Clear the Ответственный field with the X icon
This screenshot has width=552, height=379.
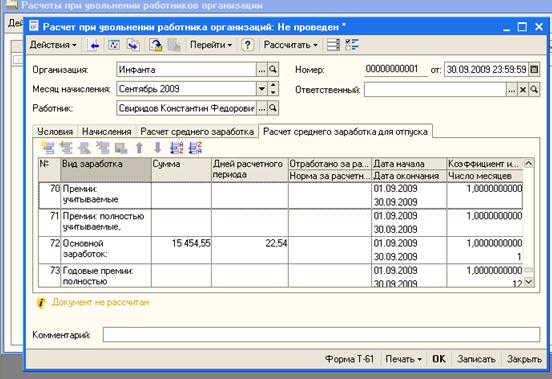(523, 90)
